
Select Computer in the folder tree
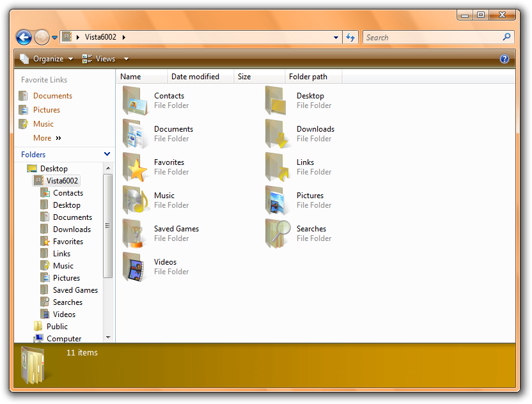63,339
